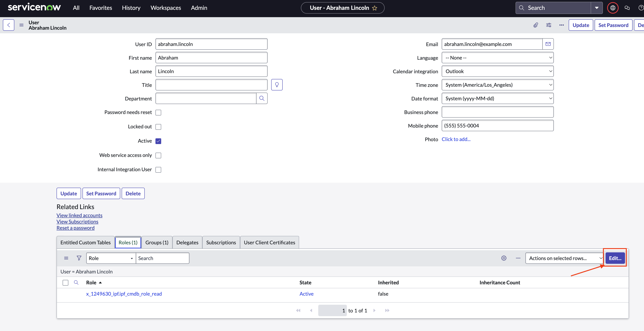Screen dimensions: 644x331
Task: Open the Department lookup magnifier
Action: coord(262,98)
